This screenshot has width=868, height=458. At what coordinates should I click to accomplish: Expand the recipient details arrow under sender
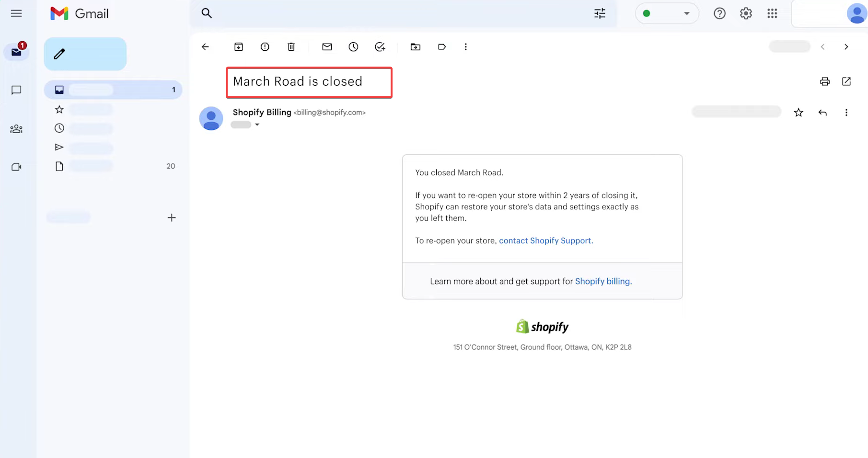(x=257, y=125)
